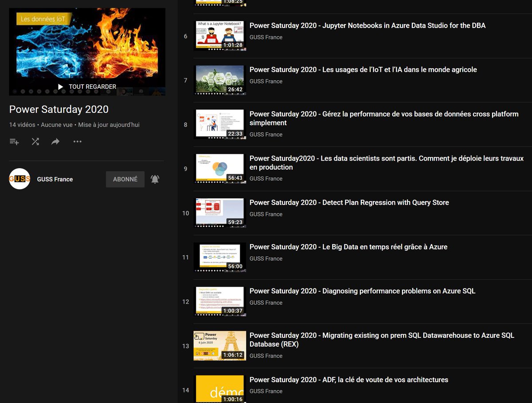Open Detect Plan Regression with Query Store title

click(x=349, y=202)
